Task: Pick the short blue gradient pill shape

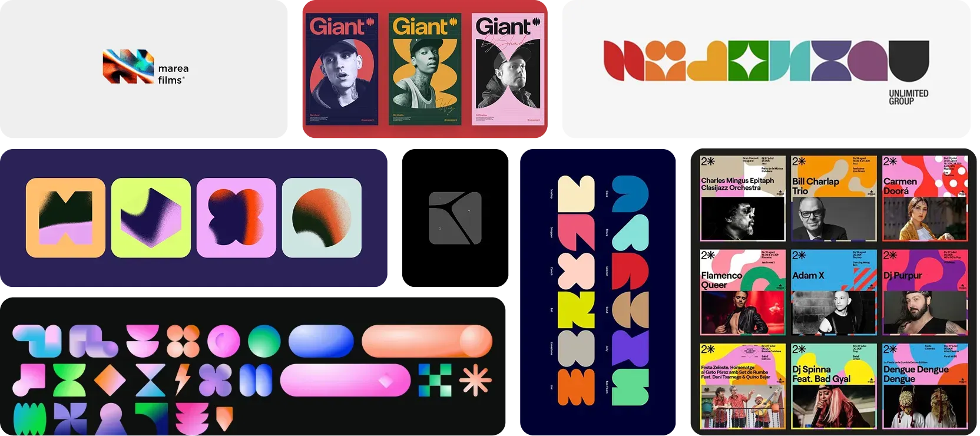Action: (321, 341)
